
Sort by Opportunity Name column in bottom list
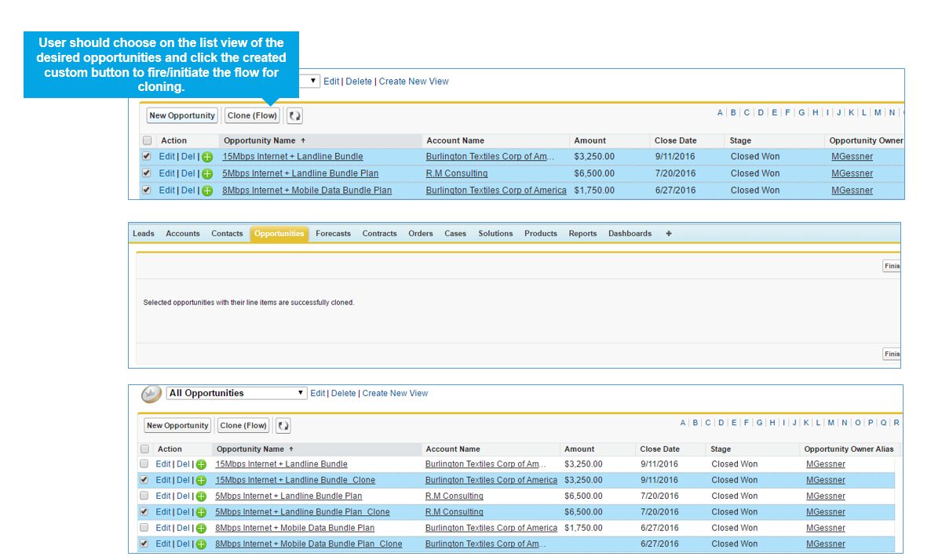250,449
